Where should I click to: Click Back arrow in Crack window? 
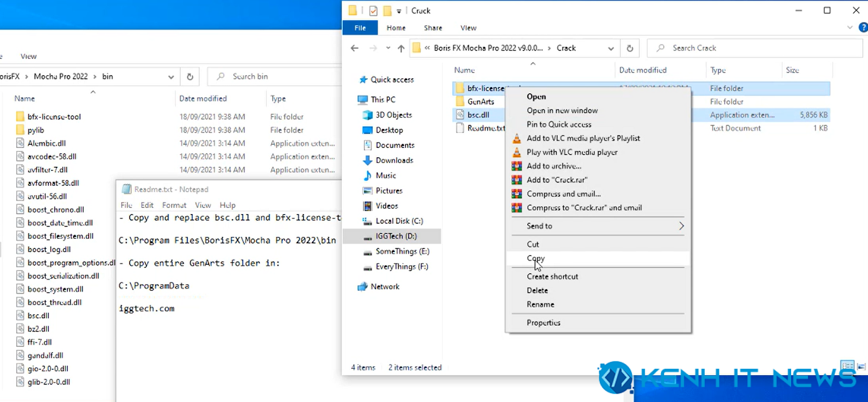click(x=354, y=48)
